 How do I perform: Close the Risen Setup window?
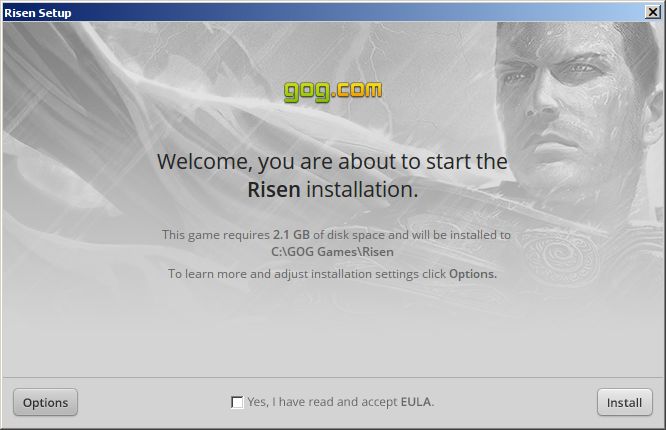652,12
